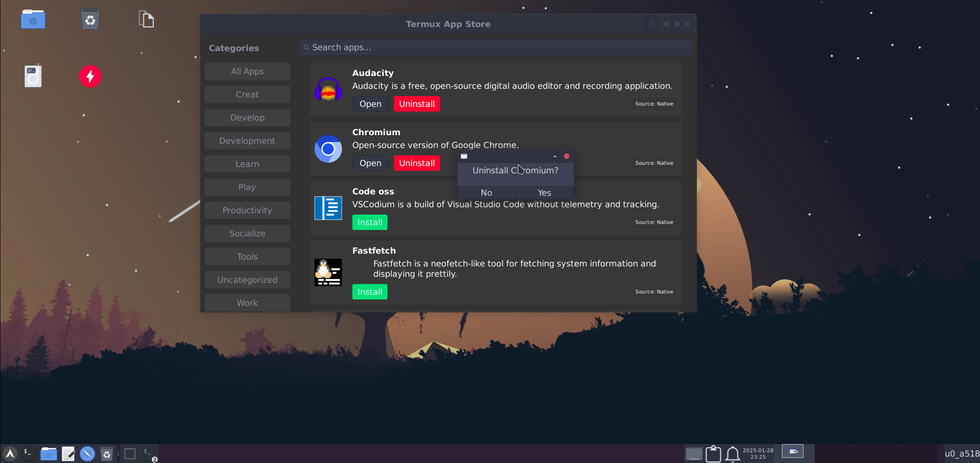The width and height of the screenshot is (980, 463).
Task: Click the Categories heading
Action: pos(234,48)
